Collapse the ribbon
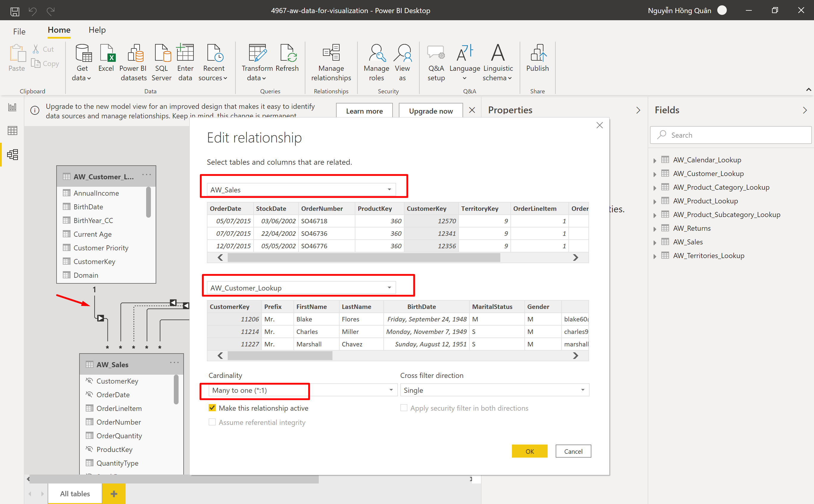Screen dimensions: 814x504 [808, 90]
